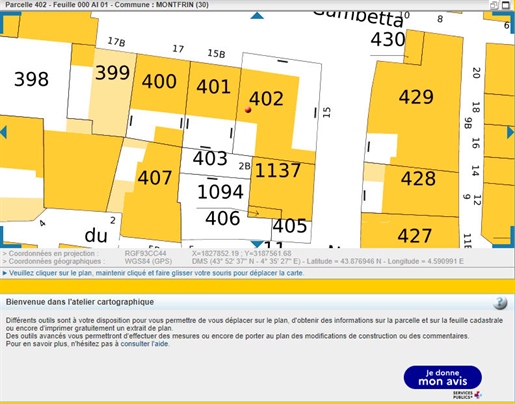The image size is (515, 404).
Task: Pan map east with right arrow
Action: coord(511,132)
